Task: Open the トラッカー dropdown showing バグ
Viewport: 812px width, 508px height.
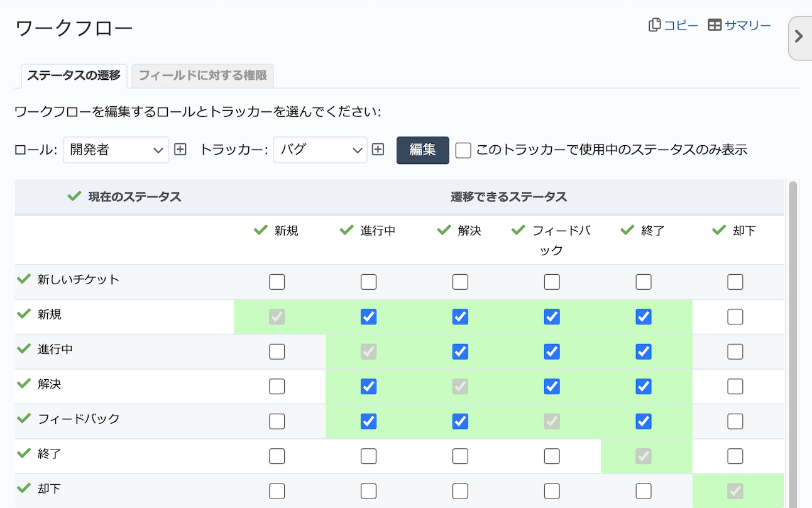Action: 320,150
